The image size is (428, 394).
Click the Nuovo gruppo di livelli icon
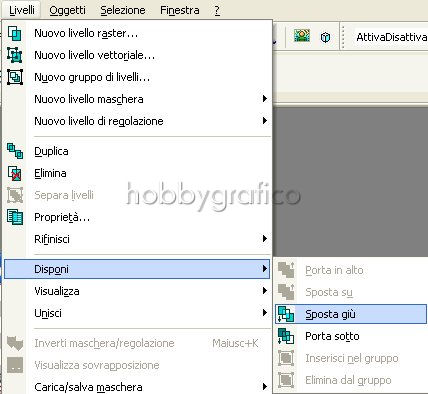coord(15,77)
